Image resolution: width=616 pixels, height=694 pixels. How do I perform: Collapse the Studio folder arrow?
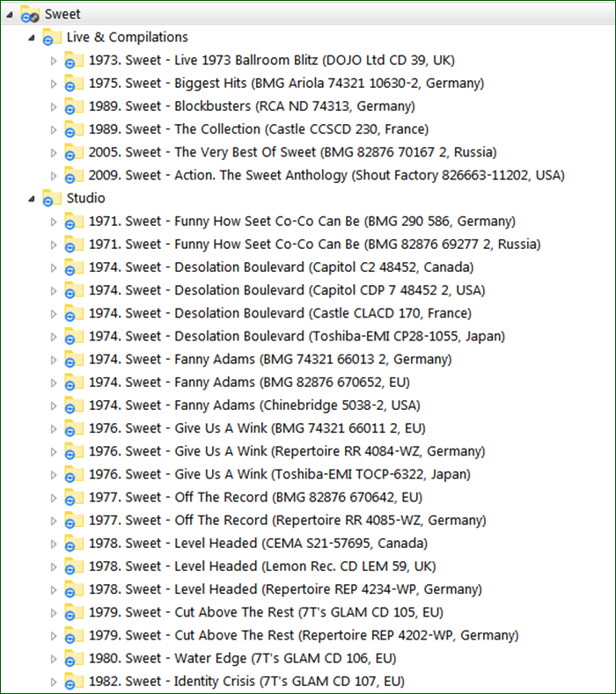tap(32, 199)
